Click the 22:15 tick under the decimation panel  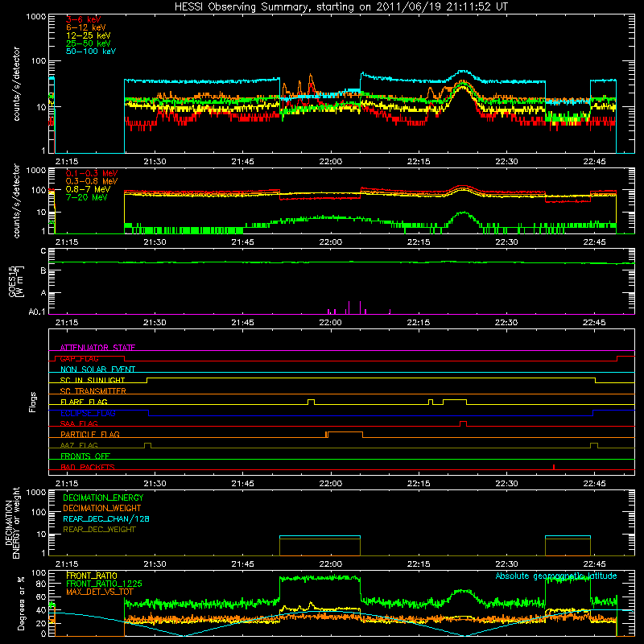(419, 564)
